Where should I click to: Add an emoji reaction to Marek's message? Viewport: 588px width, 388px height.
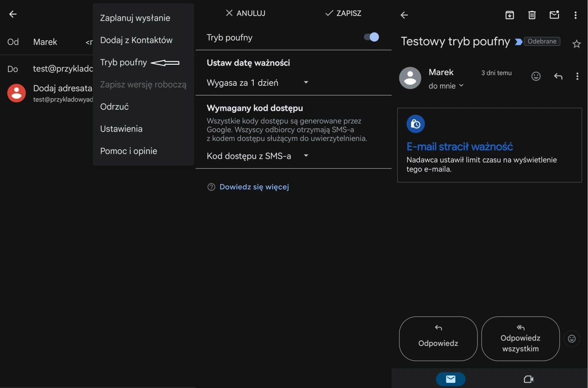(536, 77)
